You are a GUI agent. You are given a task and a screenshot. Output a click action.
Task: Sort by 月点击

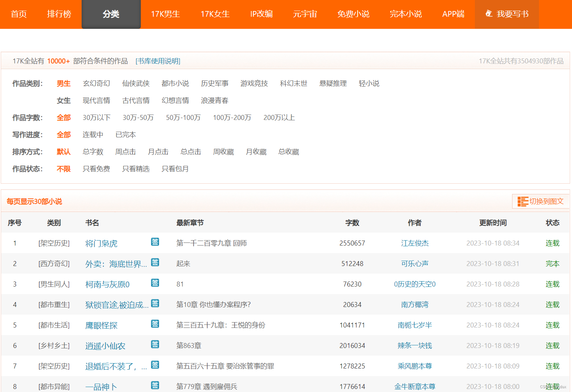pos(158,152)
